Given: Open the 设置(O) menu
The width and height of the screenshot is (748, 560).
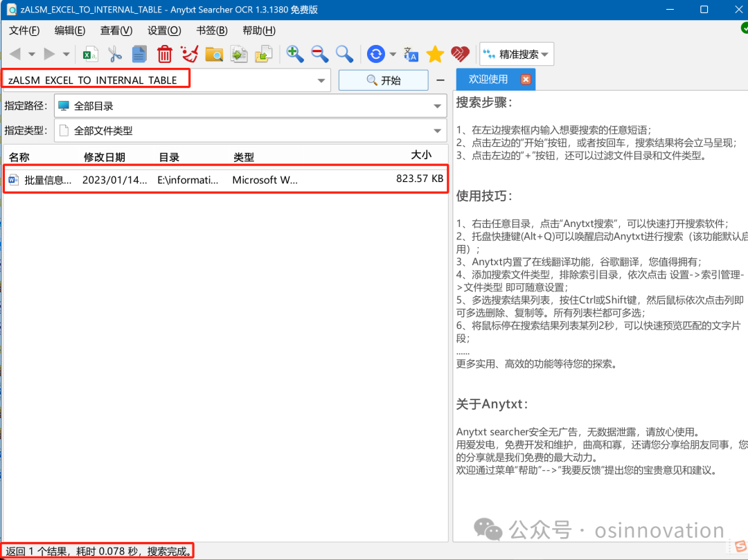Looking at the screenshot, I should click(164, 30).
